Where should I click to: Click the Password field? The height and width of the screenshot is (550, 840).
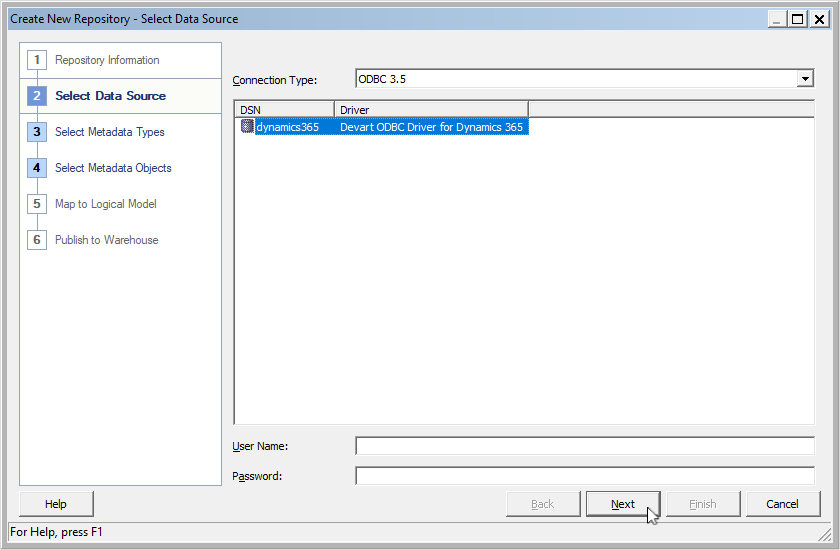coord(585,476)
